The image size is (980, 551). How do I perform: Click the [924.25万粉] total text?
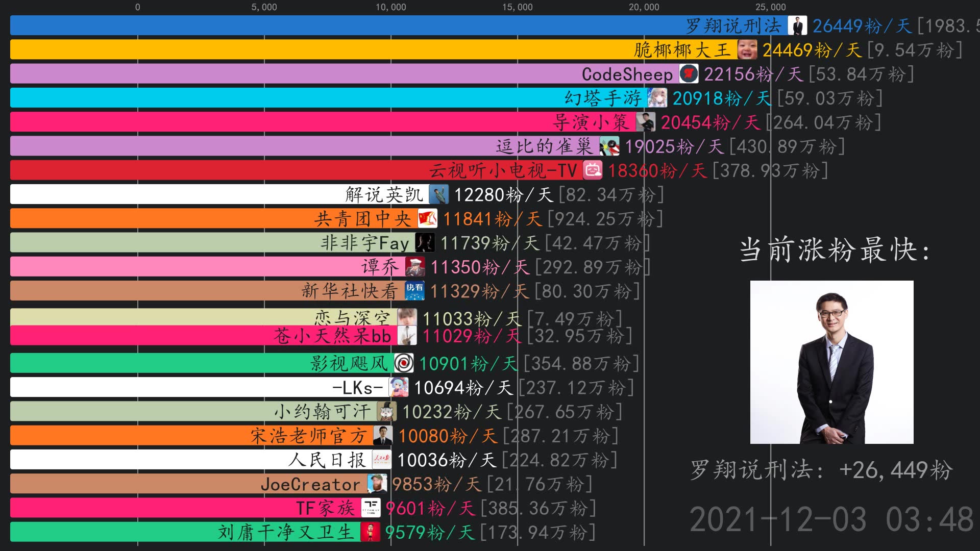point(605,219)
